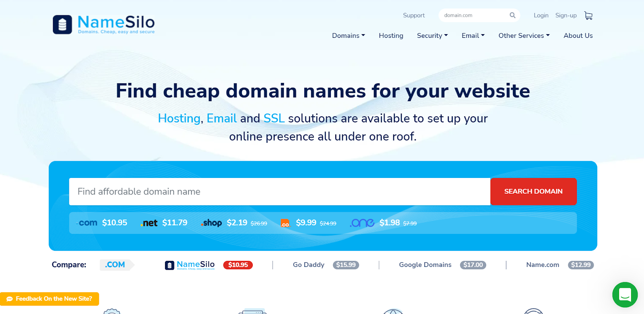Screen dimensions: 644x314
Task: Click the .COM compare tag
Action: tap(117, 265)
